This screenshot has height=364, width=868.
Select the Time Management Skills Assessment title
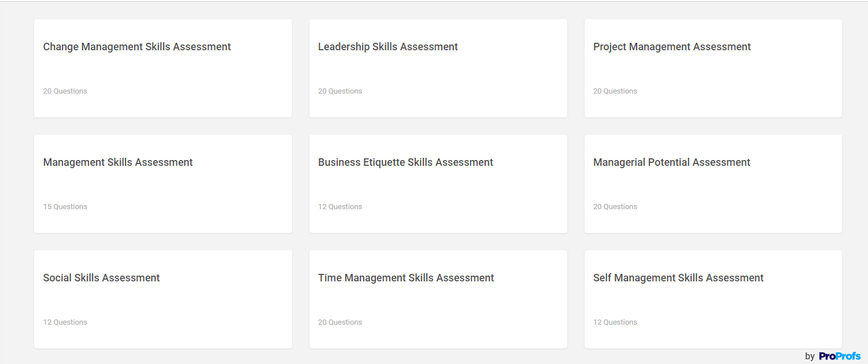point(406,278)
